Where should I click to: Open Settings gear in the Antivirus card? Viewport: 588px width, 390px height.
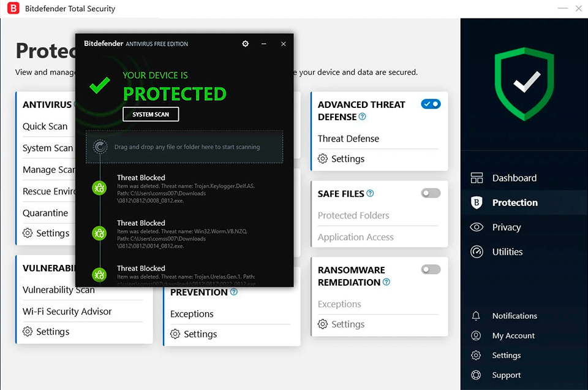[x=28, y=233]
